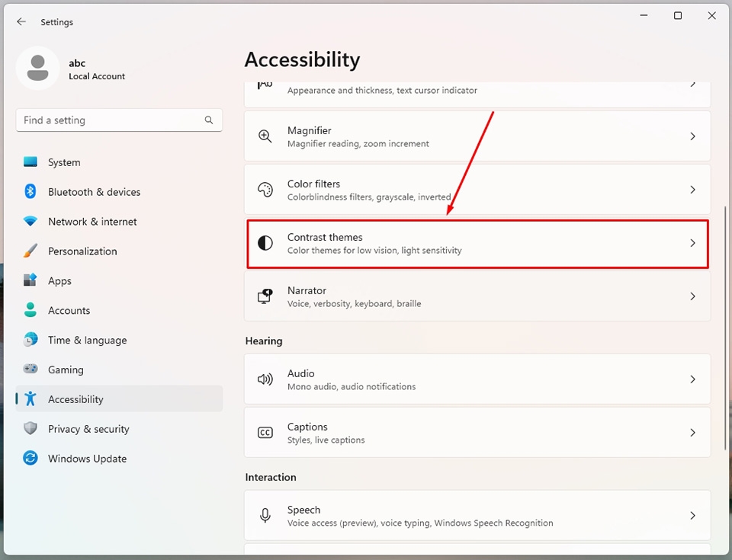The height and width of the screenshot is (560, 732).
Task: Open Captions settings card
Action: click(x=477, y=433)
